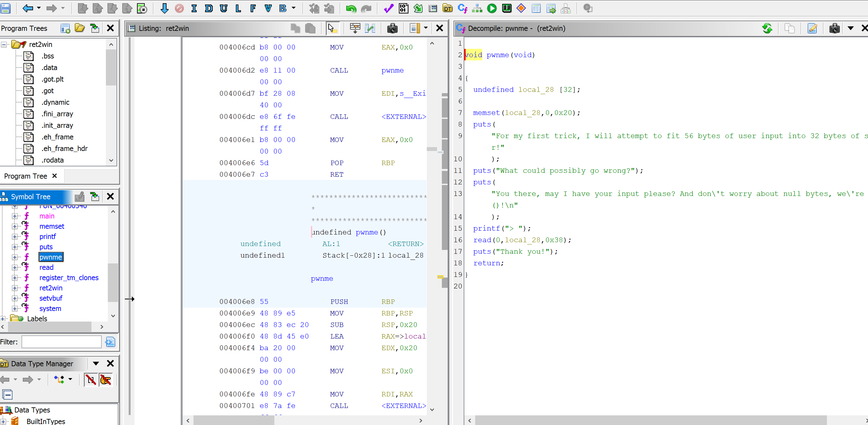868x425 pixels.
Task: Jump to next non-function with the V icon
Action: click(268, 8)
